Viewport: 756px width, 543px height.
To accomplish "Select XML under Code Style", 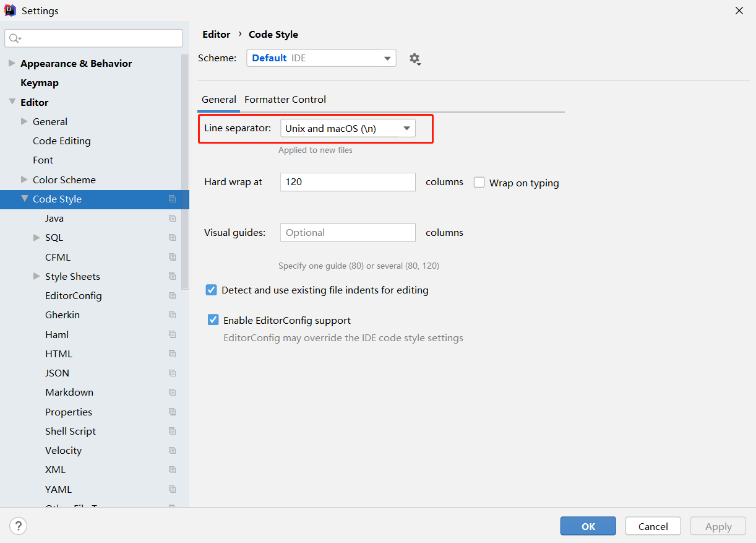I will coord(56,470).
